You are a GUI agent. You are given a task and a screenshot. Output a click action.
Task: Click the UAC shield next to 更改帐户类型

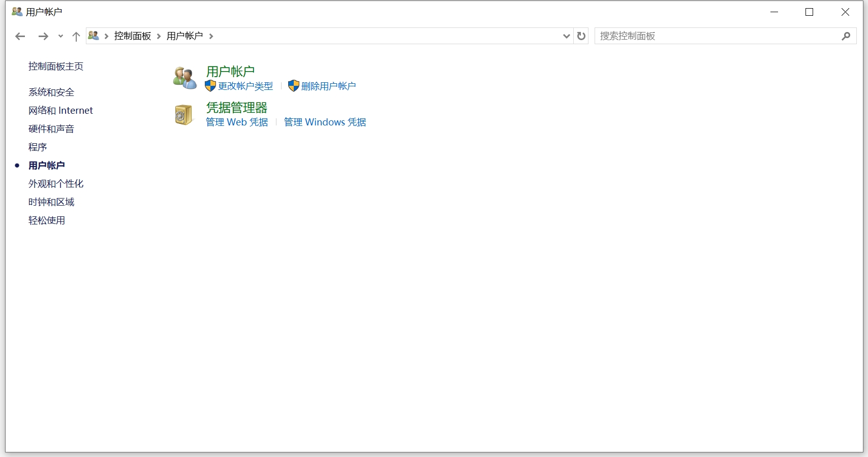click(209, 86)
